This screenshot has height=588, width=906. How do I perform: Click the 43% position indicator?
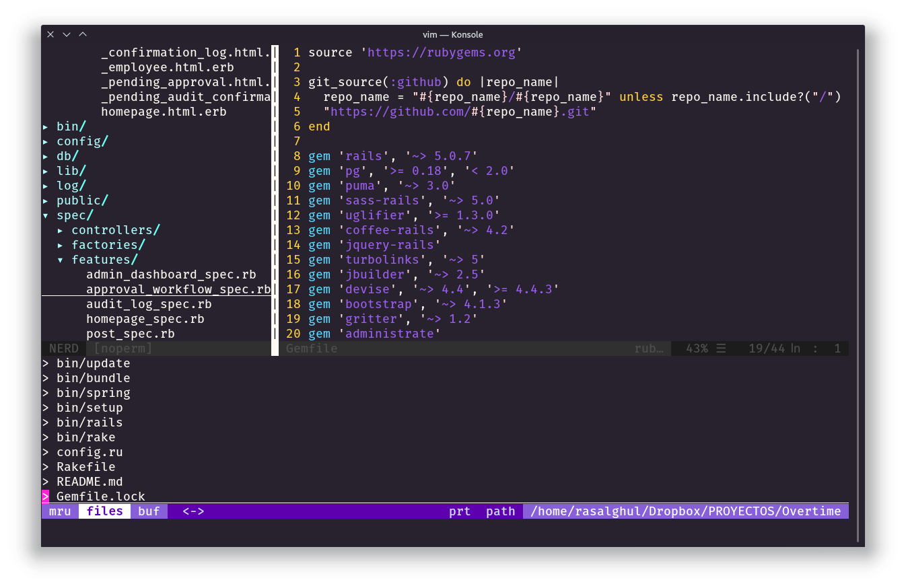tap(697, 348)
